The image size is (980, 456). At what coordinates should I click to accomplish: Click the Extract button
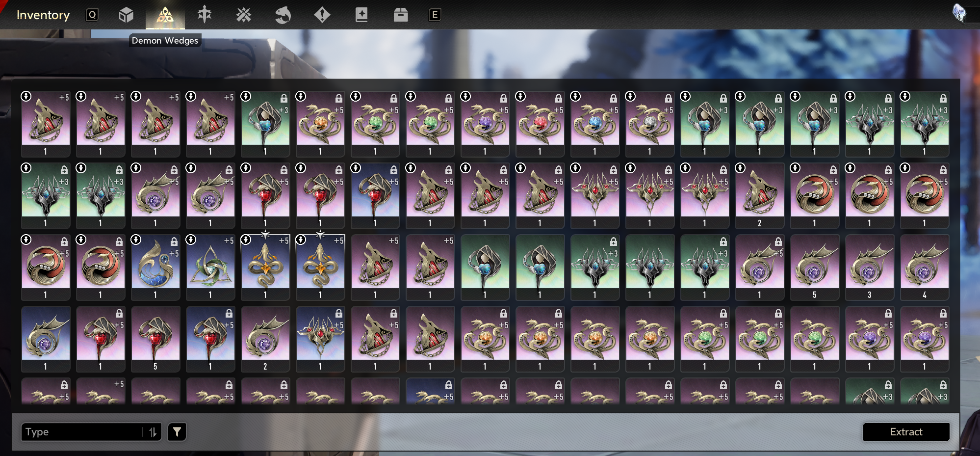[x=906, y=432]
